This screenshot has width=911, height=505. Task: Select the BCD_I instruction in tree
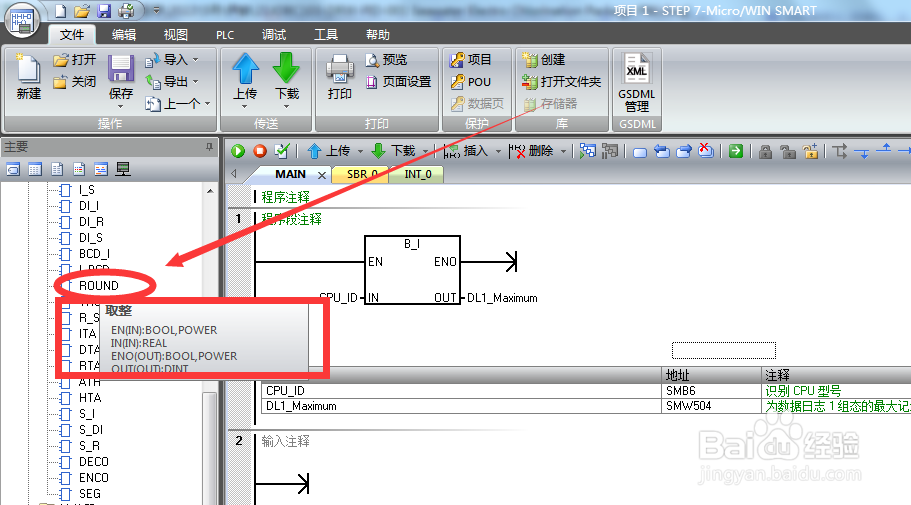[x=94, y=254]
